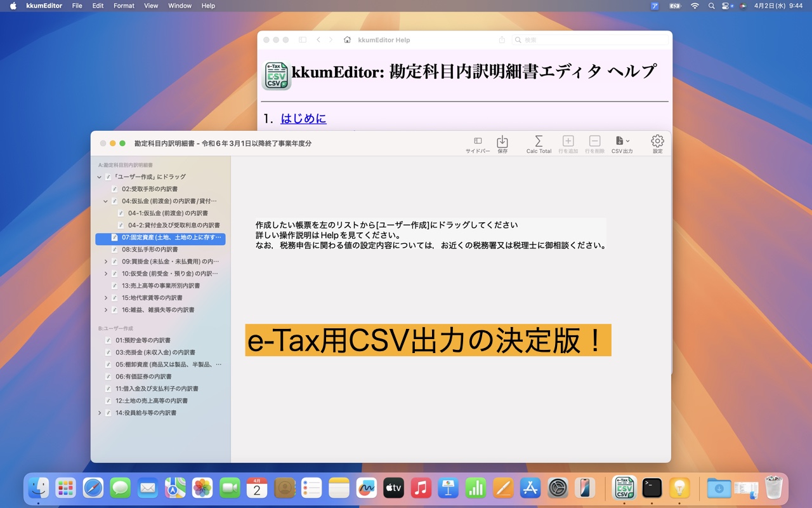
Task: Open Control Center in menu bar
Action: pos(727,6)
